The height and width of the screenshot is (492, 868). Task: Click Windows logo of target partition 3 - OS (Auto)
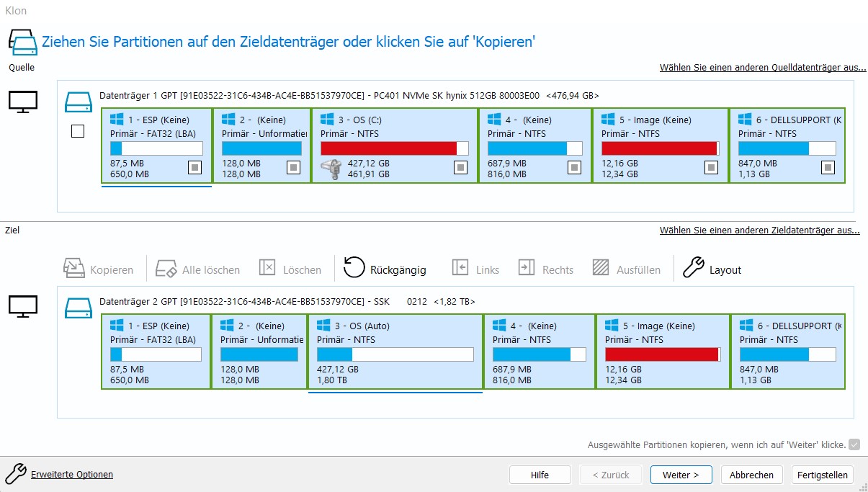(x=323, y=325)
